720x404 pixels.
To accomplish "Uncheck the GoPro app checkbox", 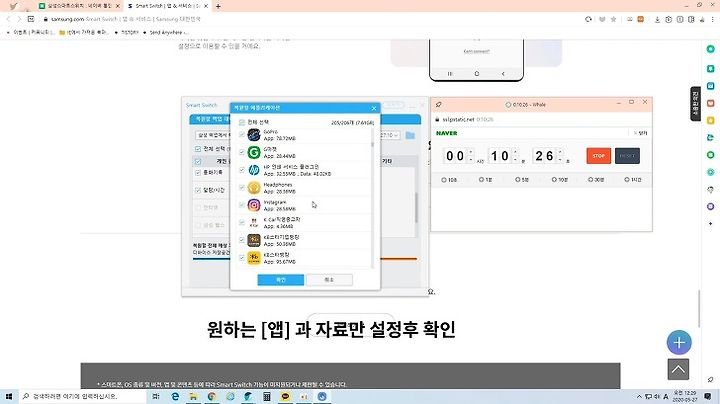I will [242, 135].
